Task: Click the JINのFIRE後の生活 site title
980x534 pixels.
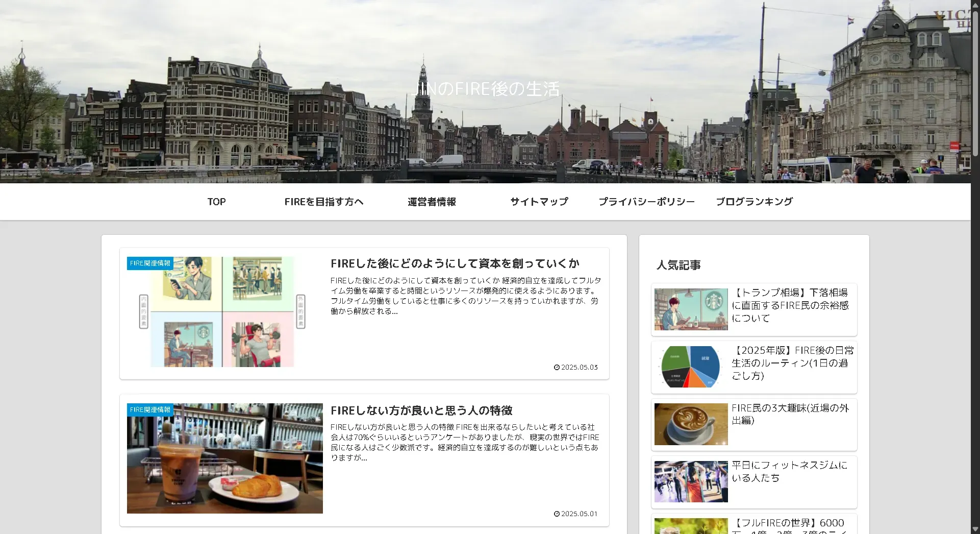Action: pyautogui.click(x=485, y=89)
